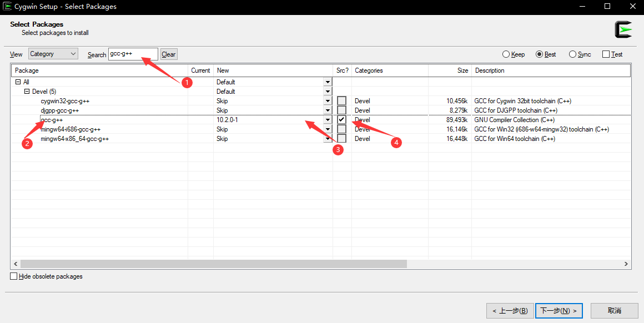Image resolution: width=644 pixels, height=323 pixels.
Task: Click the Size column header
Action: point(450,70)
